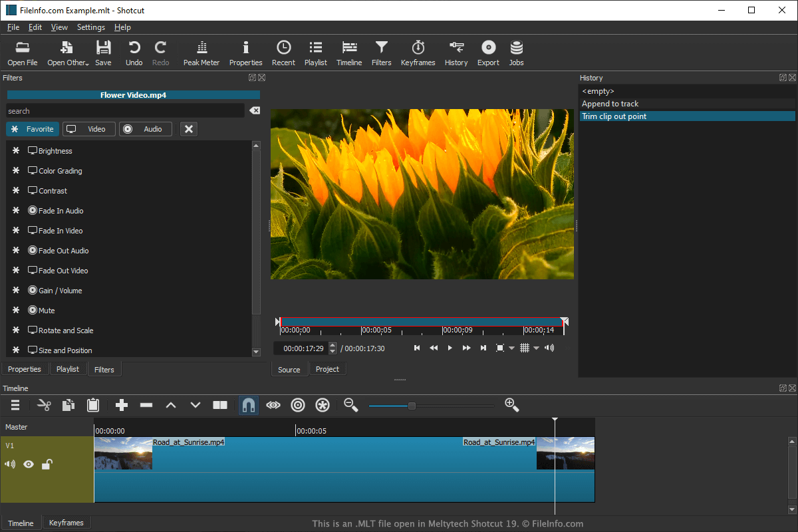Skip to the start of clip
798x532 pixels.
tap(417, 348)
